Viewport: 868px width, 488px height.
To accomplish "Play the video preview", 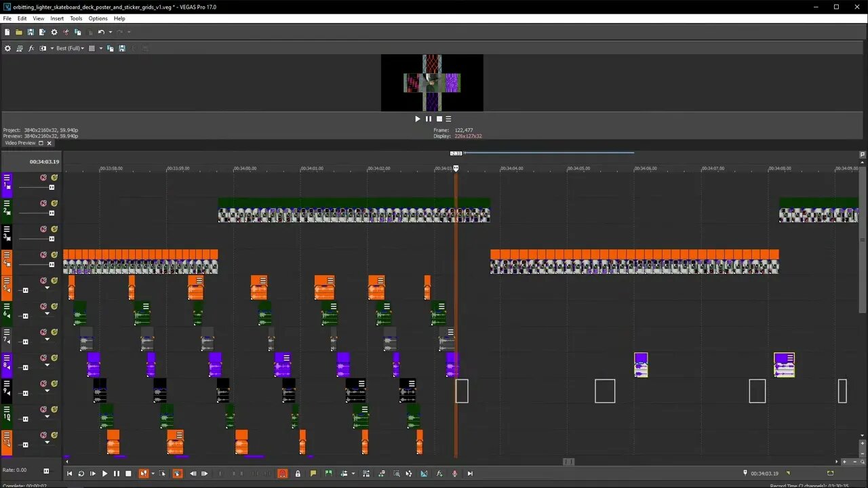I will point(418,119).
